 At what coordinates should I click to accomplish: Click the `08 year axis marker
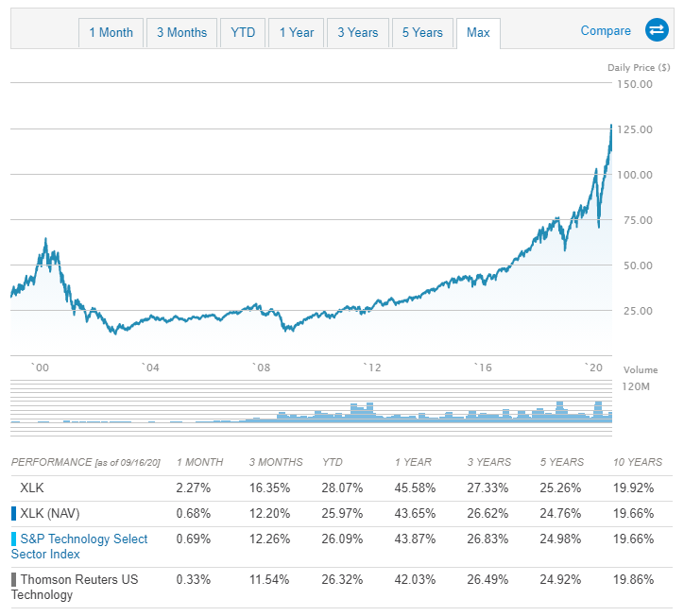pyautogui.click(x=262, y=368)
